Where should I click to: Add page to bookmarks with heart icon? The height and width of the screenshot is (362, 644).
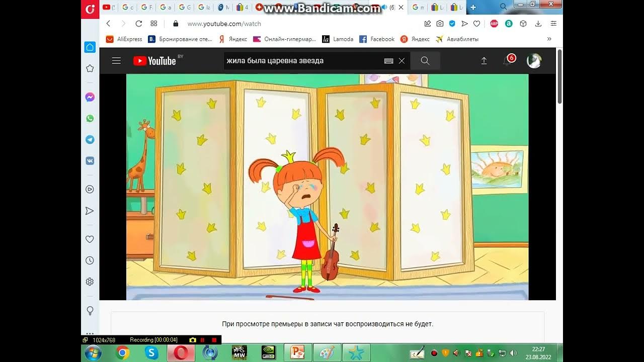pyautogui.click(x=477, y=24)
